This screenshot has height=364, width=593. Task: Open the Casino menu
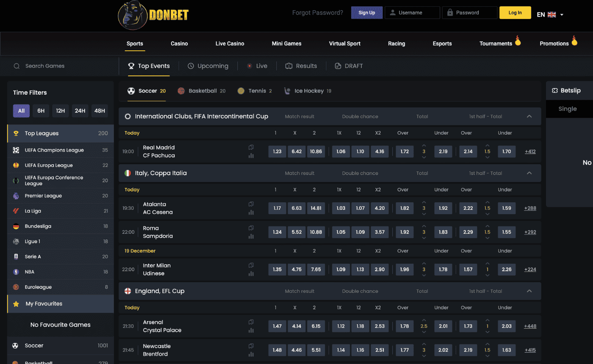(179, 44)
